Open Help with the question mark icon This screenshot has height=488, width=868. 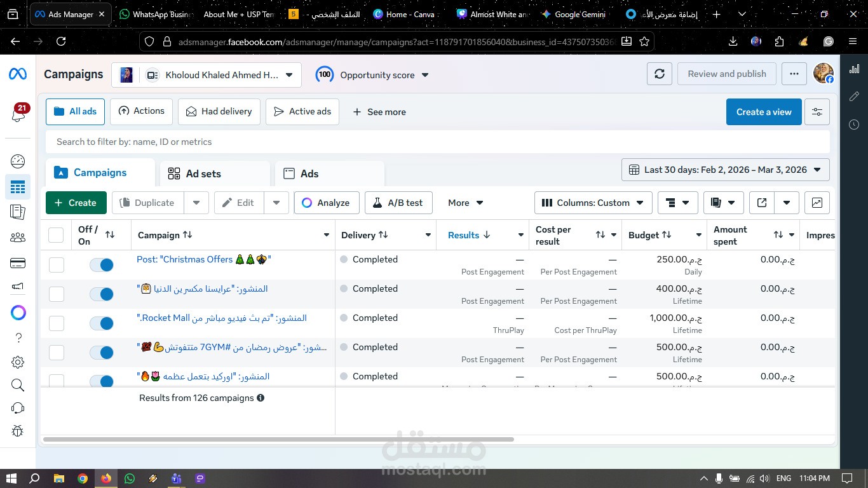(x=18, y=337)
